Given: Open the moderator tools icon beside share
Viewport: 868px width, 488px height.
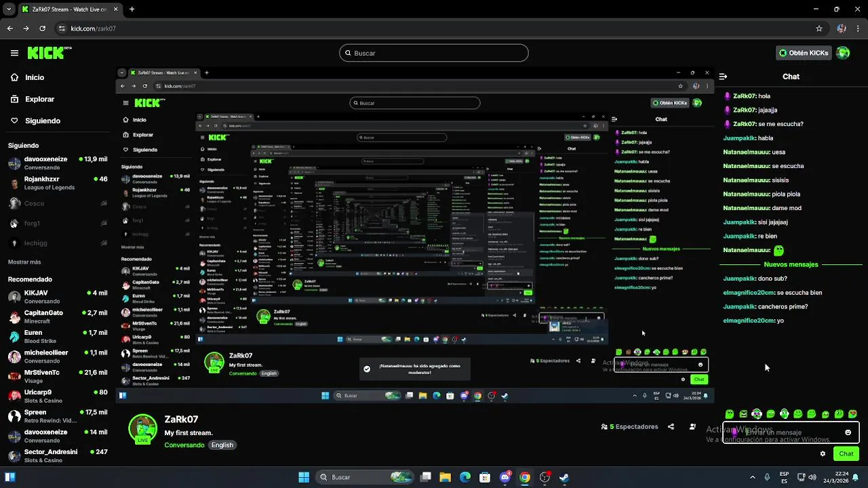Looking at the screenshot, I should pos(692,427).
